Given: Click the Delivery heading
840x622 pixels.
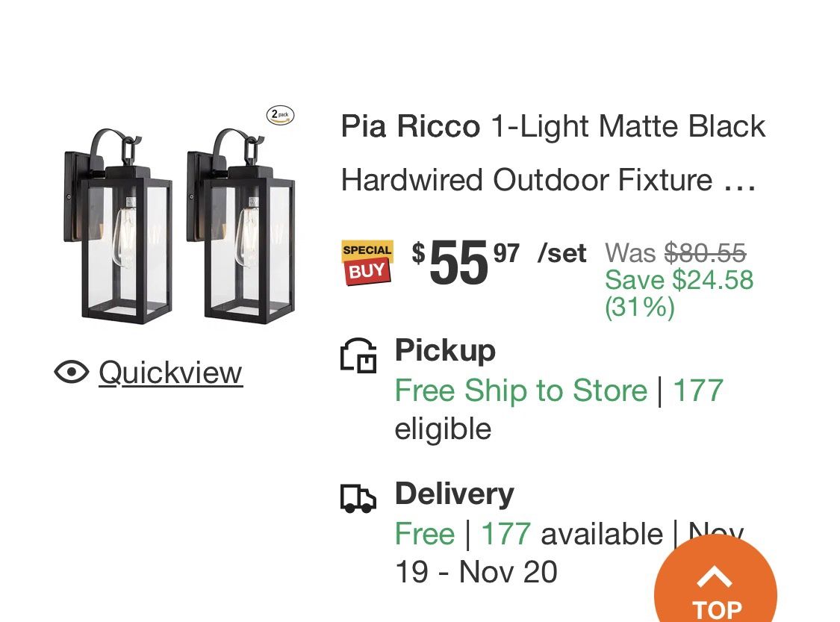Looking at the screenshot, I should tap(454, 494).
